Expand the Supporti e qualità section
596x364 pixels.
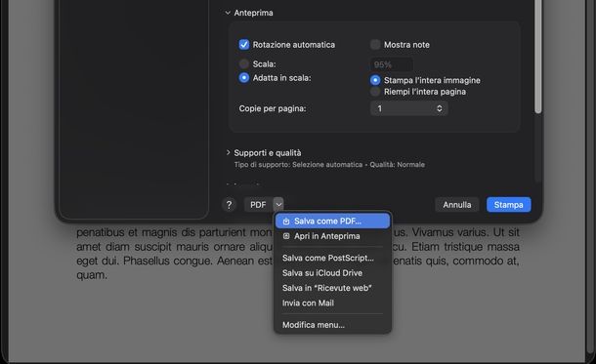[x=228, y=152]
